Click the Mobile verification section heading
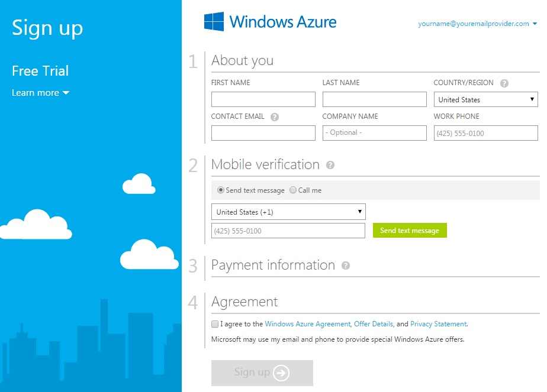This screenshot has height=392, width=547. click(265, 165)
